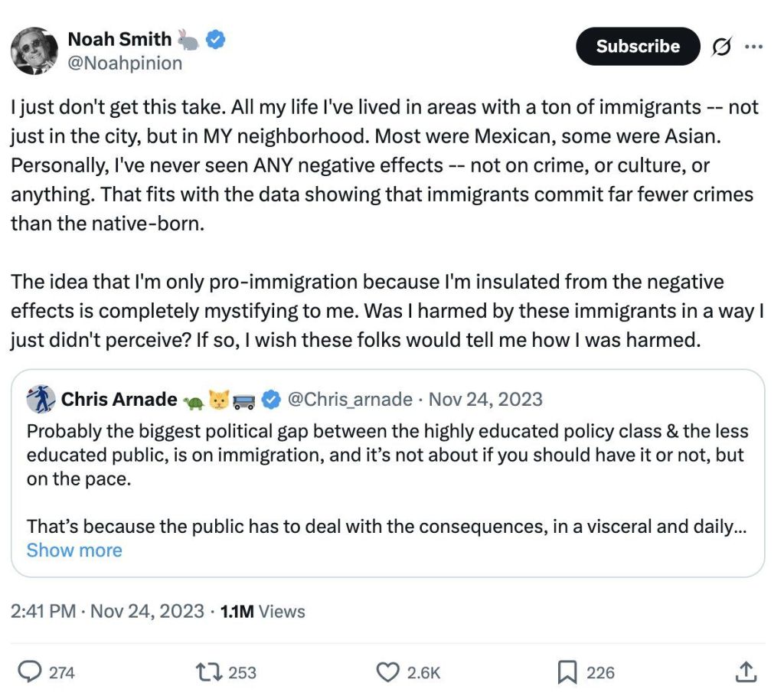Open the @Chris_arnade handle
The image size is (784, 699).
point(351,399)
